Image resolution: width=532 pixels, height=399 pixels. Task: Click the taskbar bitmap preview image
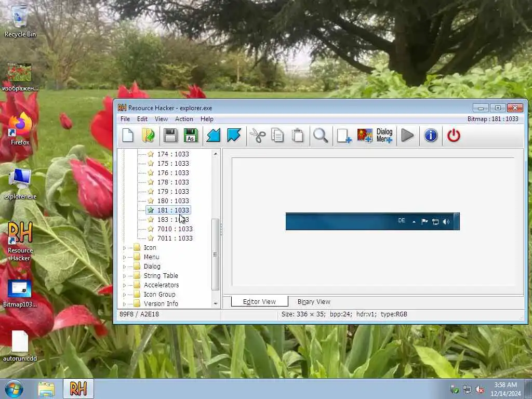[x=373, y=221]
